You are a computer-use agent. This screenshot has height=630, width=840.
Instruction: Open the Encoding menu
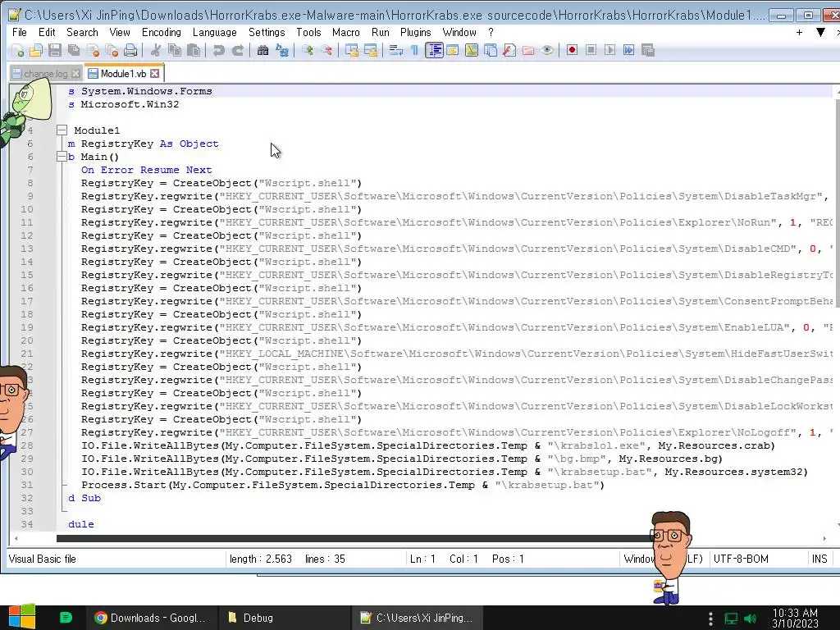click(162, 32)
